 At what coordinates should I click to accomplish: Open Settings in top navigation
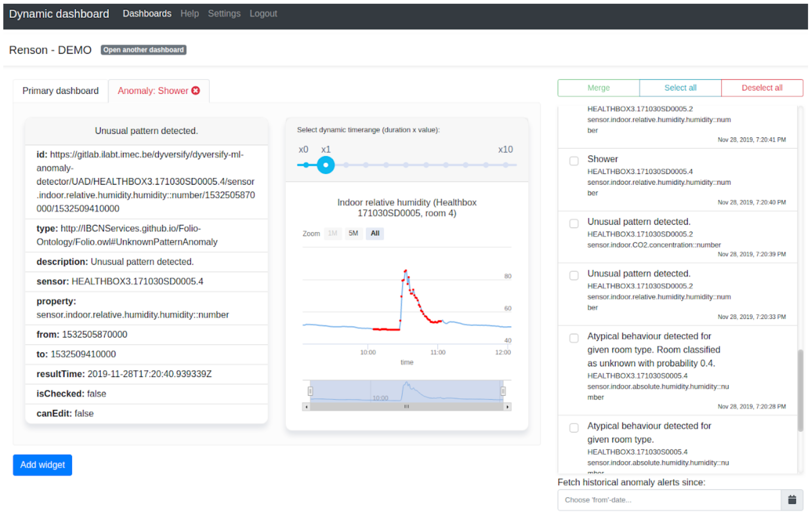tap(224, 13)
